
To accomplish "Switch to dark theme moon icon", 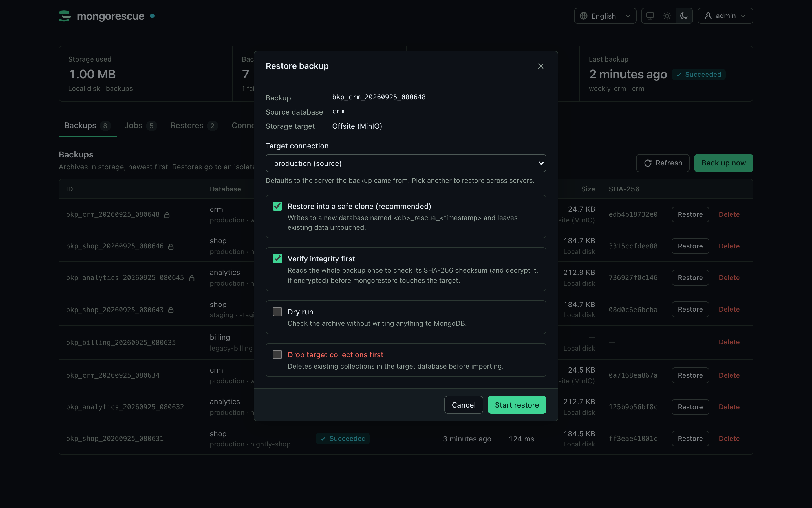I will (684, 16).
